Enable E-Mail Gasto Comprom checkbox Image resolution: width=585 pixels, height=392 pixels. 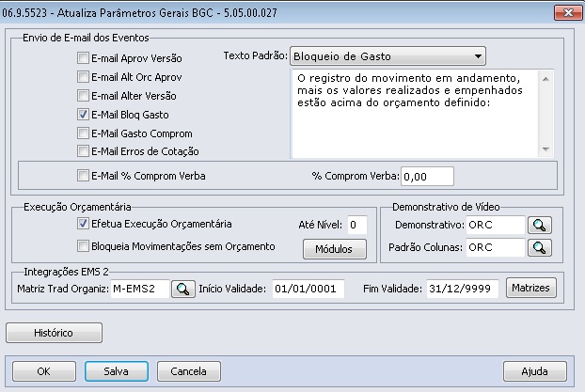(x=83, y=133)
